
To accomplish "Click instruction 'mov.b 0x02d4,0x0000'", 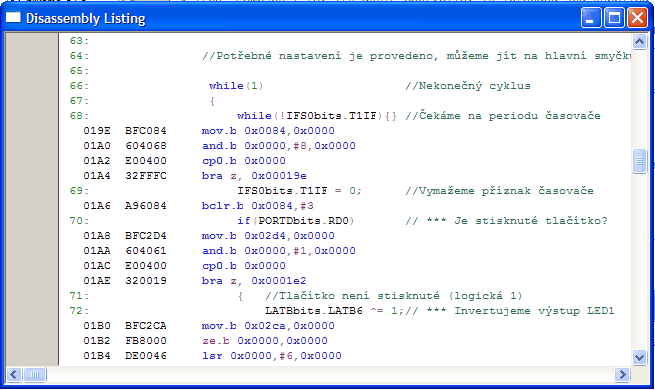I will point(268,236).
